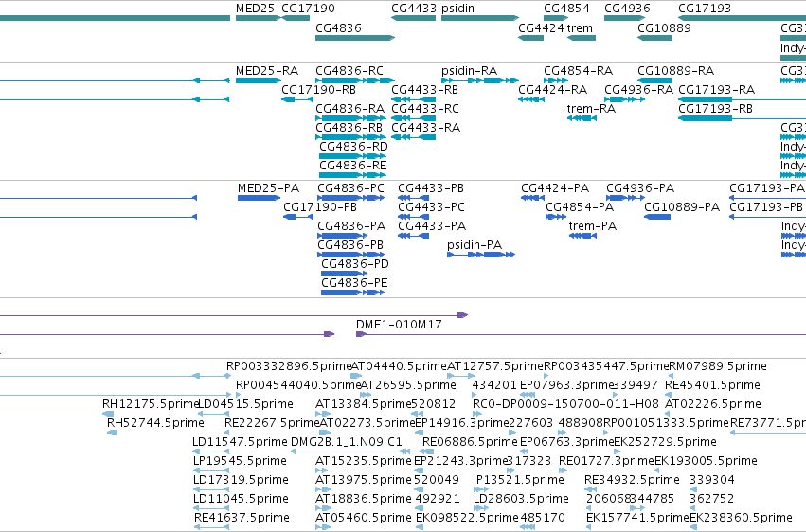Select the CG17193-PA protein label
806x532 pixels.
tap(767, 188)
